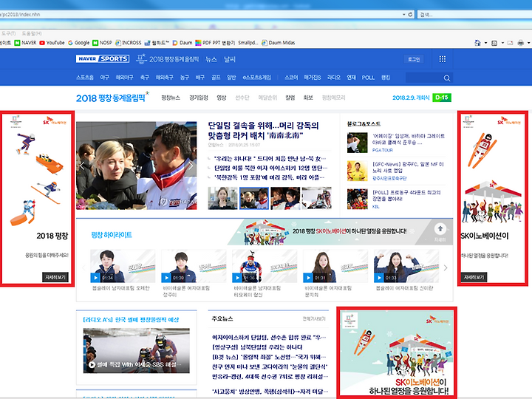Select 야구 in sports navigation

104,78
